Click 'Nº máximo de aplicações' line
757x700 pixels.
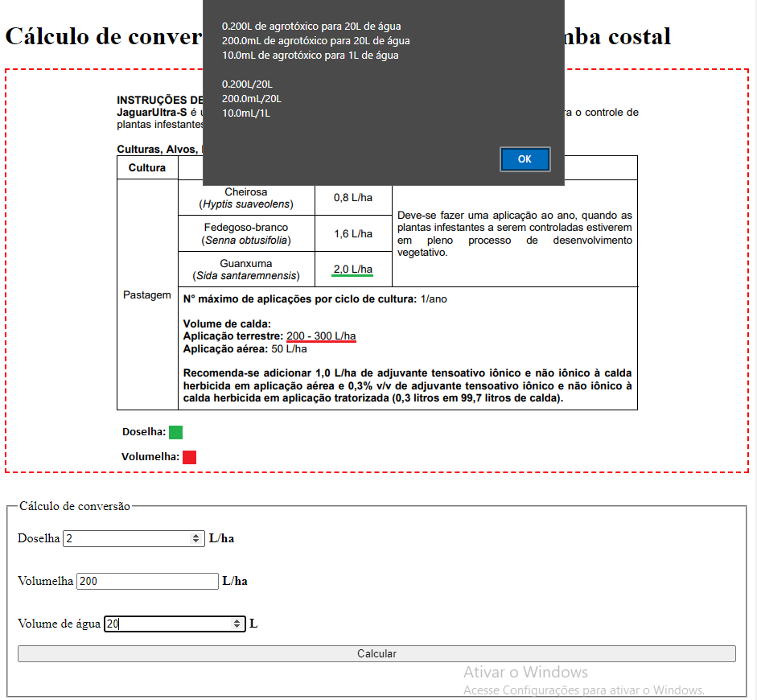(315, 299)
